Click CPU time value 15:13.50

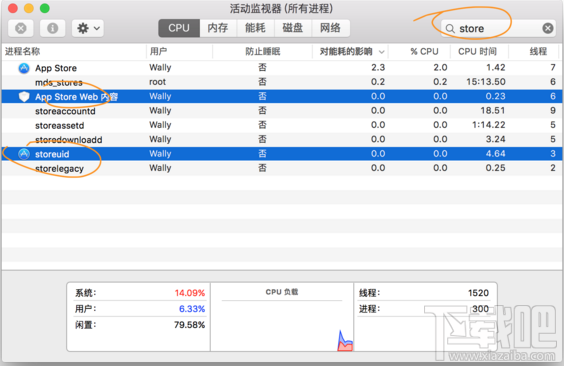(x=486, y=82)
